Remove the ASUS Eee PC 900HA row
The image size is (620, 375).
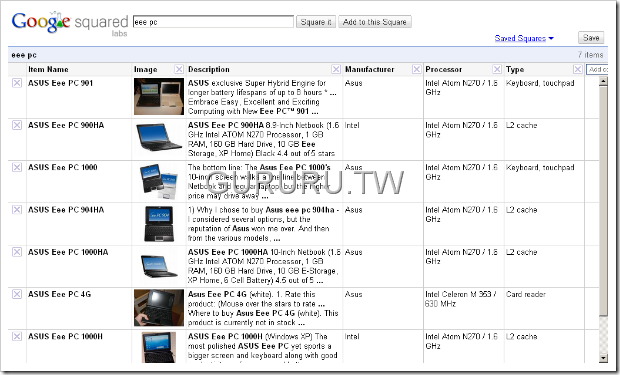click(x=17, y=125)
